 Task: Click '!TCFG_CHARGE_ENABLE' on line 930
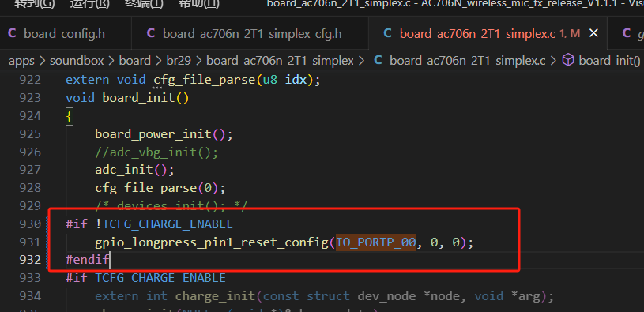coord(164,224)
